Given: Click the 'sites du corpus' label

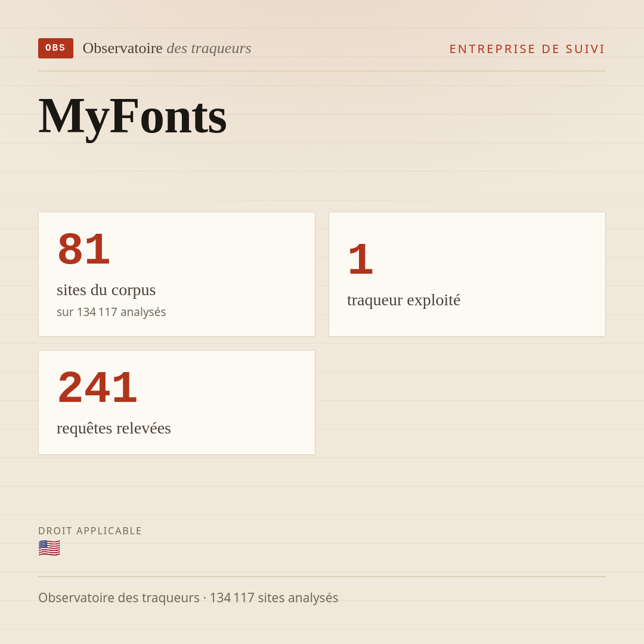Looking at the screenshot, I should 106,290.
